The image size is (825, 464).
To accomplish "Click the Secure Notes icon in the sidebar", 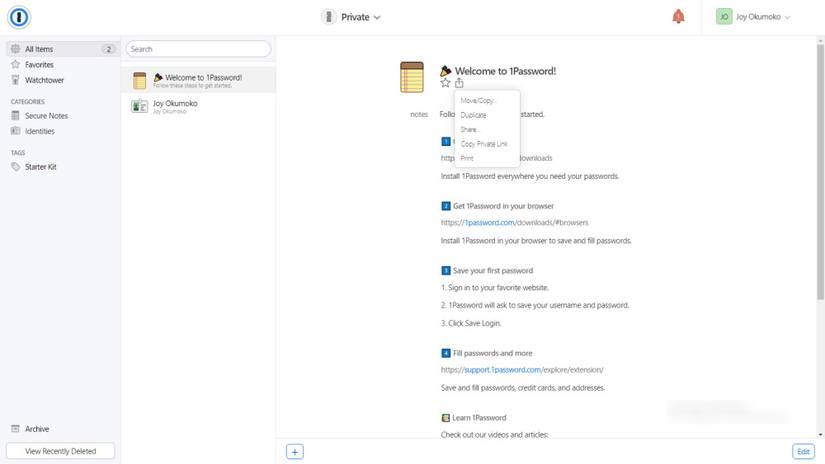I will 15,115.
